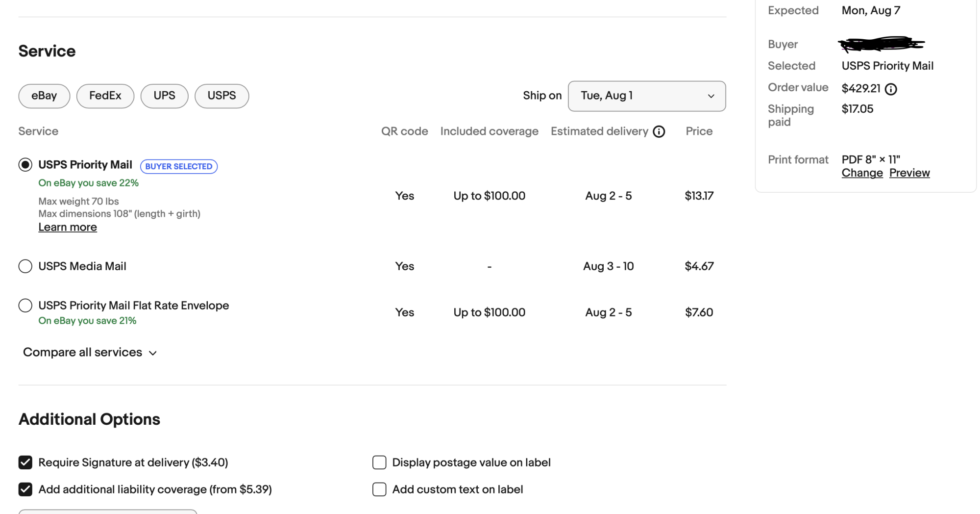
Task: Show USPS carrier services
Action: (221, 96)
